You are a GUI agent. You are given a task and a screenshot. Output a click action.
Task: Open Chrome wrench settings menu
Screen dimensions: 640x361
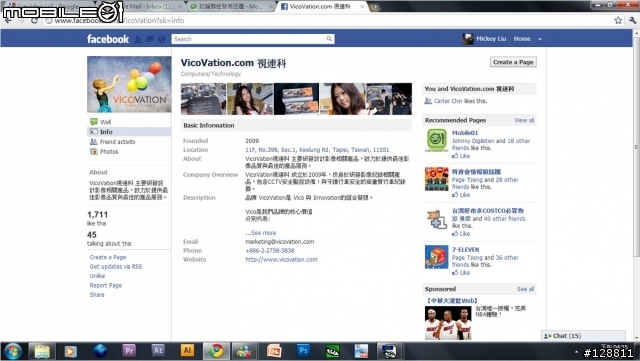(632, 20)
